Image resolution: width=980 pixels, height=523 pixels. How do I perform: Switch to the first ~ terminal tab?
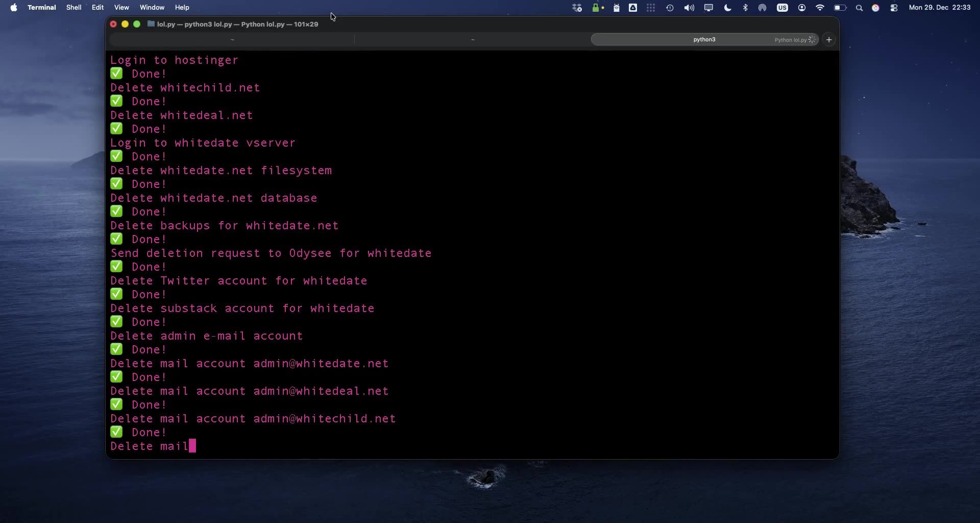(232, 39)
